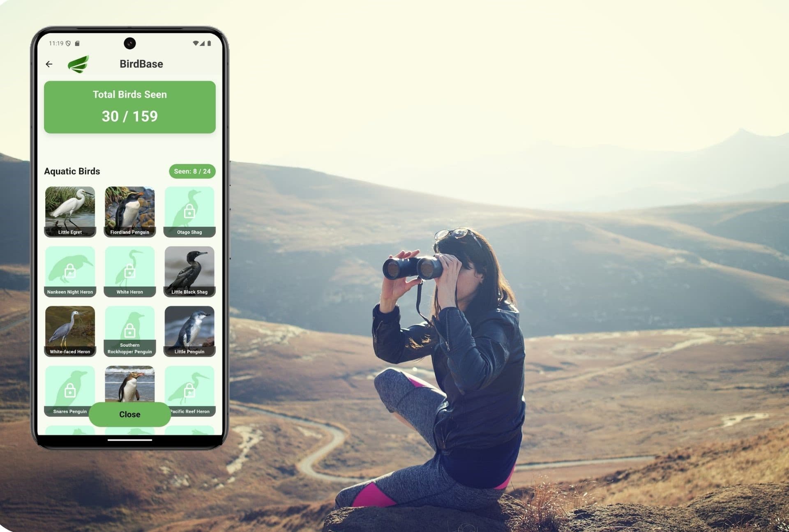The height and width of the screenshot is (532, 789).
Task: Select the Little Egret bird card
Action: pos(69,212)
